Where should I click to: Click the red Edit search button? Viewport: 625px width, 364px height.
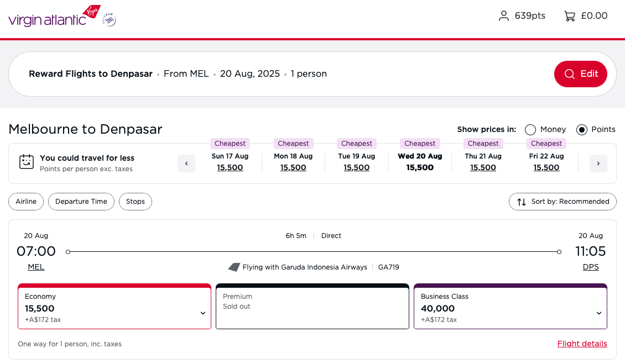pos(580,74)
